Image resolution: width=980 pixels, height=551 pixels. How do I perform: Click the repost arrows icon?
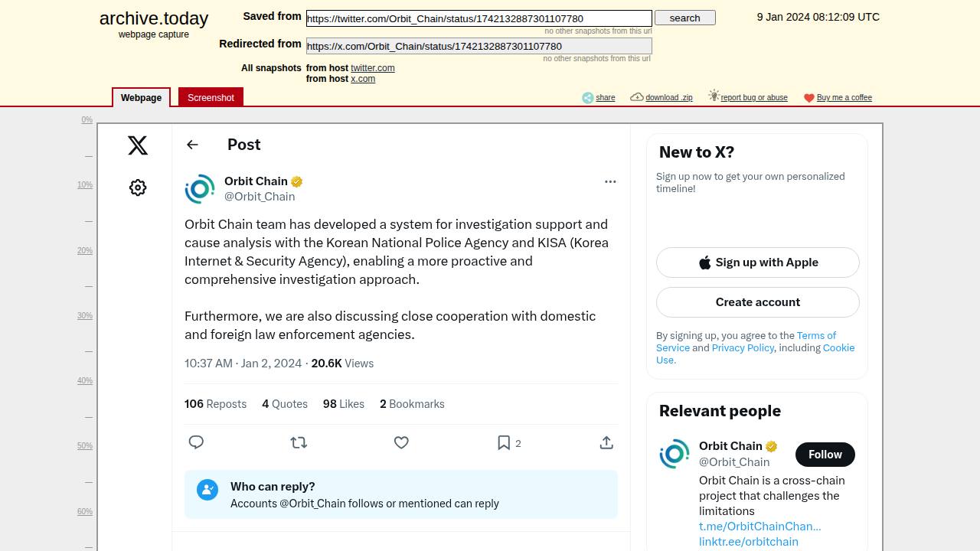pos(299,442)
